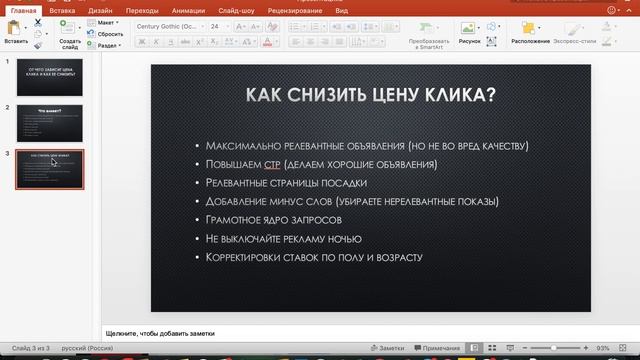The width and height of the screenshot is (640, 360).
Task: Toggle align text left
Action: tap(295, 42)
